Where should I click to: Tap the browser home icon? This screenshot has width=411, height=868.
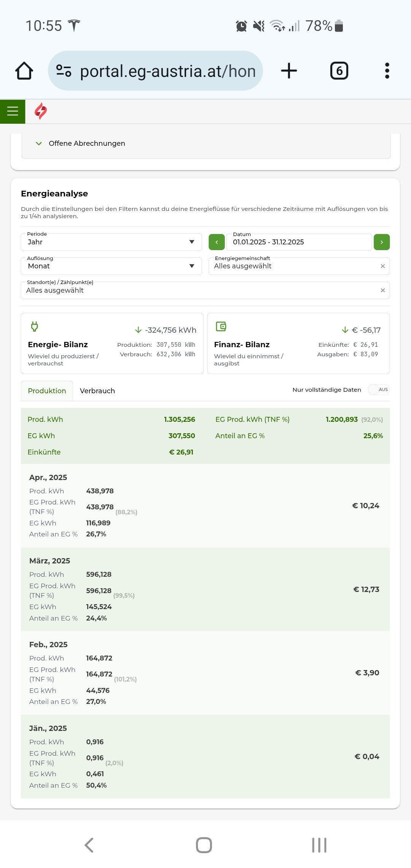[24, 71]
